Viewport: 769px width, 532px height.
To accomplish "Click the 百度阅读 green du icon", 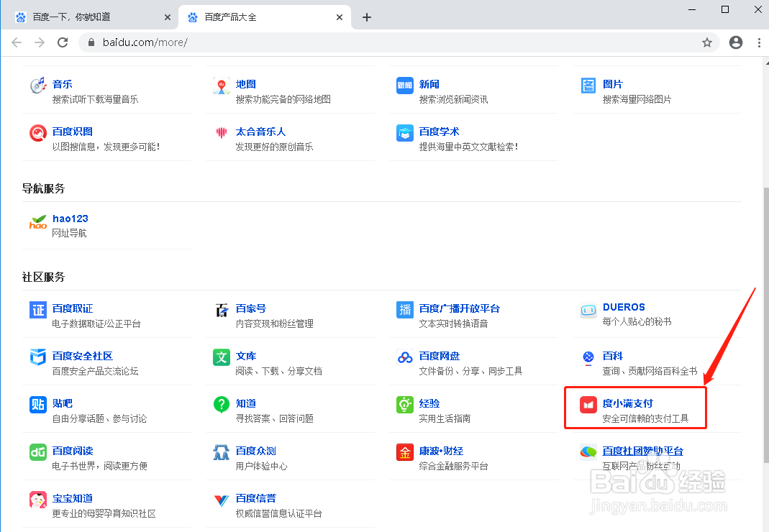I will pos(37,452).
